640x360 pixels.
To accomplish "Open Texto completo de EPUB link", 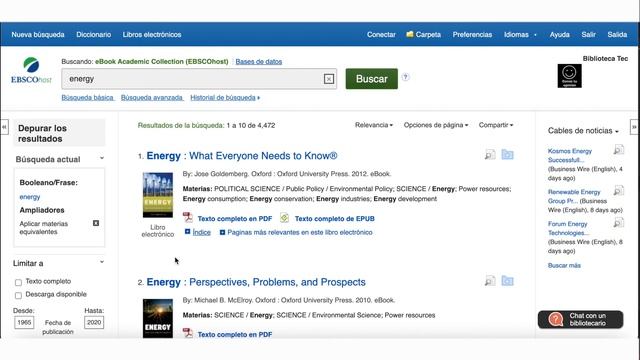I will point(335,219).
